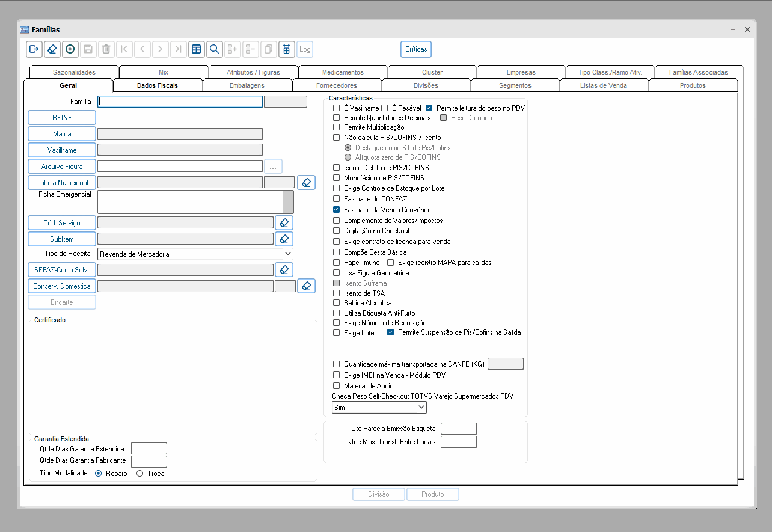The height and width of the screenshot is (532, 772).
Task: Check Exige IMEI na Venda - Módulo PDV
Action: [337, 375]
